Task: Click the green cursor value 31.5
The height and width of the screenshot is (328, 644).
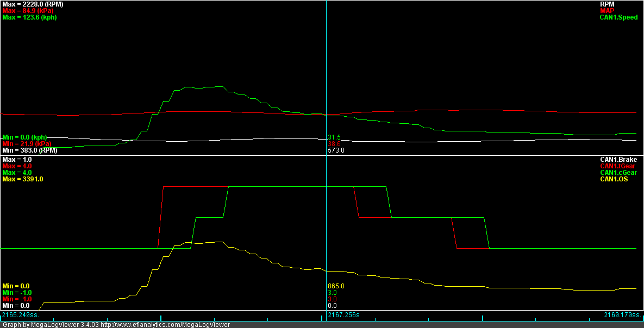Action: [x=334, y=137]
